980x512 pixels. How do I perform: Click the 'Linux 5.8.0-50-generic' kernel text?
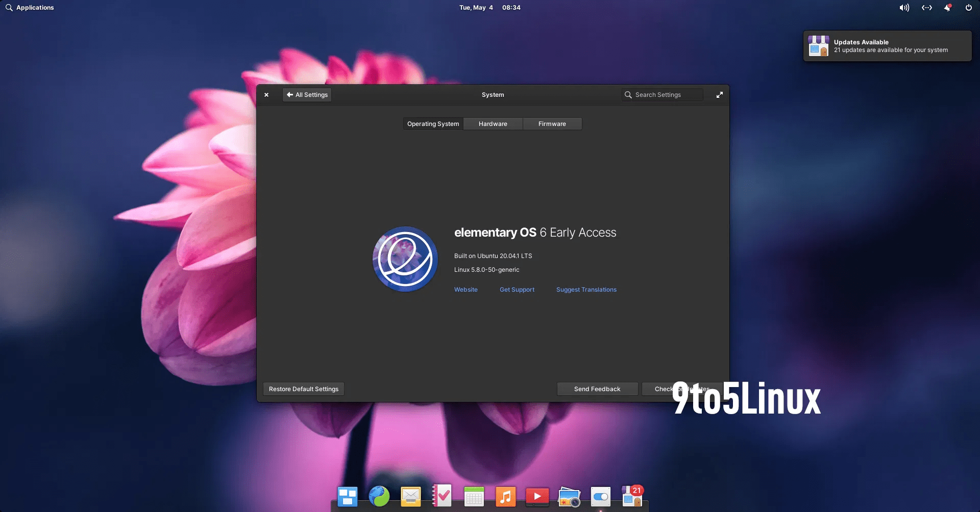tap(487, 270)
